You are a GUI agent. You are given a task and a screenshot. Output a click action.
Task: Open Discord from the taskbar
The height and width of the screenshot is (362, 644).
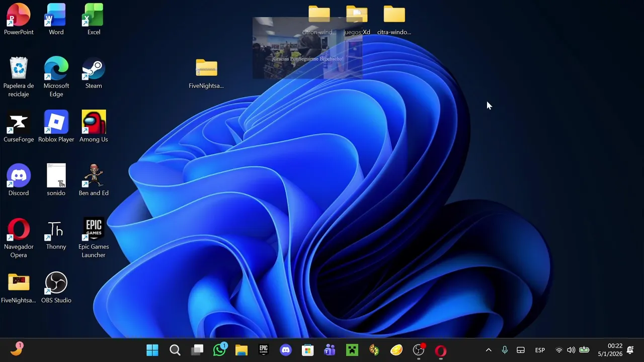point(286,350)
